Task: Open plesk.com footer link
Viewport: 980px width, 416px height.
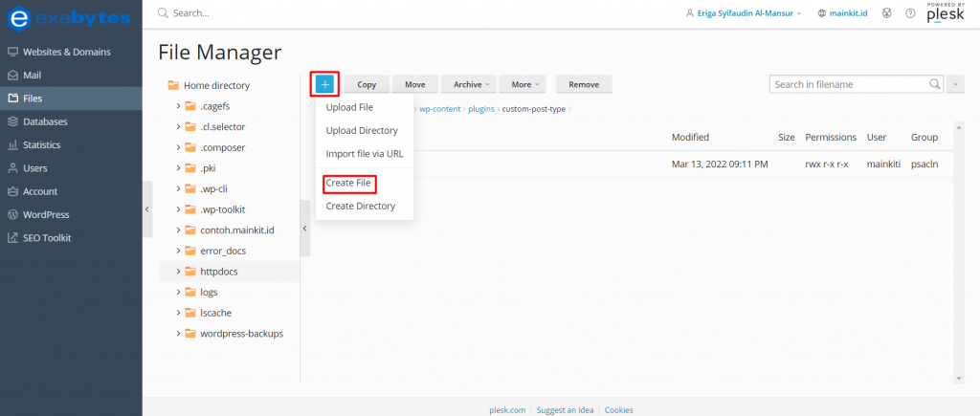Action: (507, 410)
